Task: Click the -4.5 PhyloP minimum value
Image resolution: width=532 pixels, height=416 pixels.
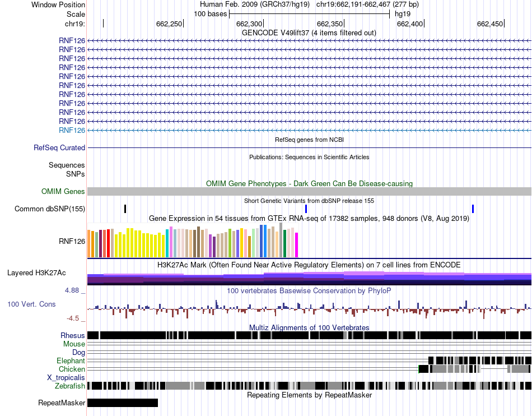Action: [73, 318]
